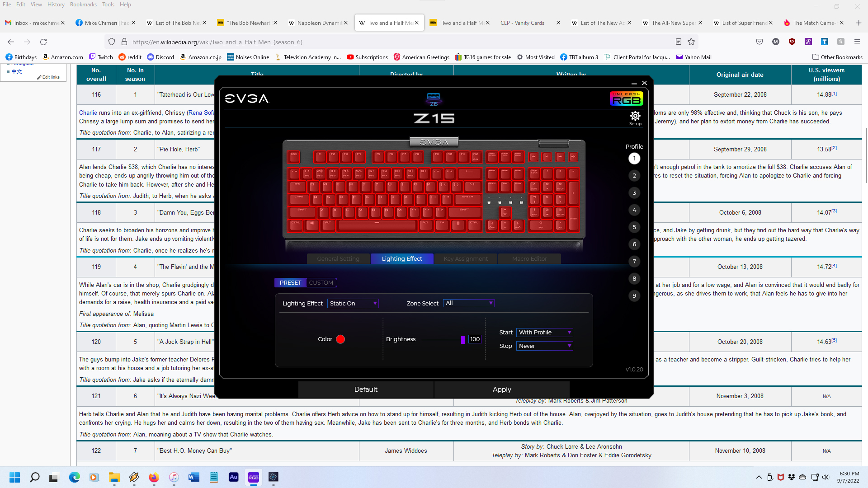Reload the current browser page
The height and width of the screenshot is (488, 868).
click(x=43, y=42)
